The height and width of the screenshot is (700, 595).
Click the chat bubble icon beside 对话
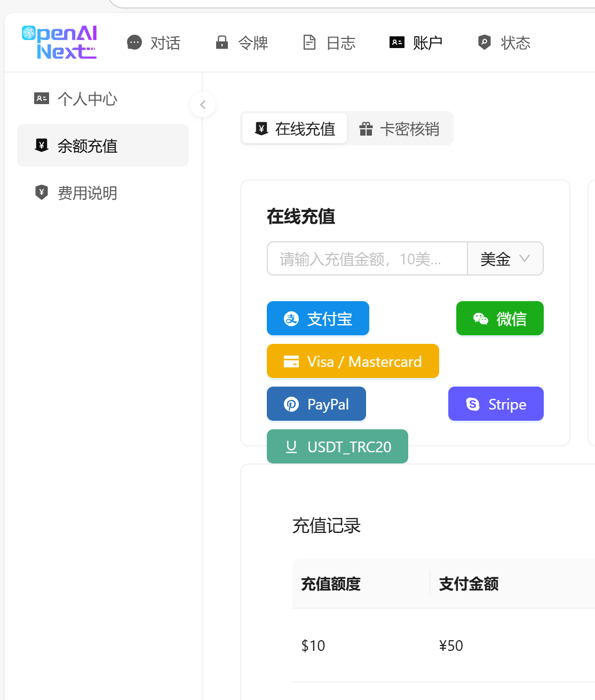pos(134,42)
